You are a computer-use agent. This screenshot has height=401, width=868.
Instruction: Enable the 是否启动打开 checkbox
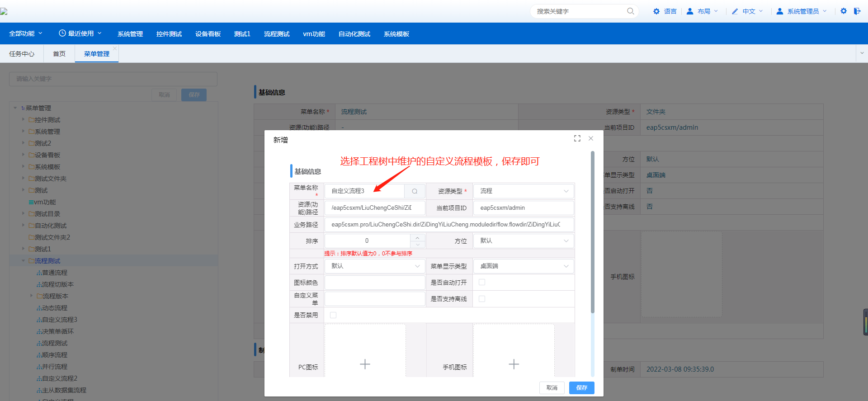[482, 282]
